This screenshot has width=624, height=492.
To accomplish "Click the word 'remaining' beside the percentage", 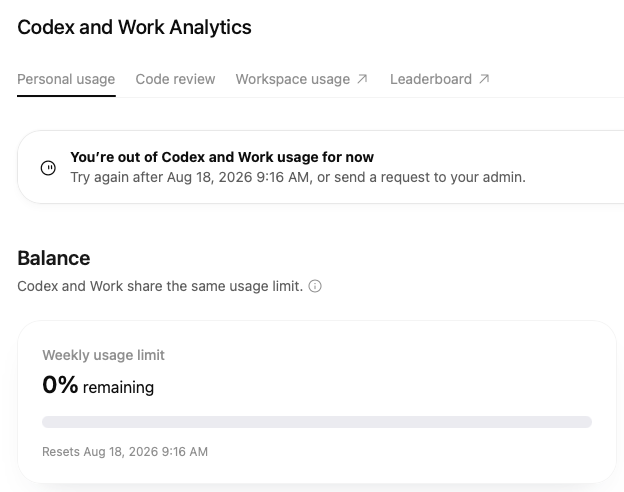I will point(118,387).
